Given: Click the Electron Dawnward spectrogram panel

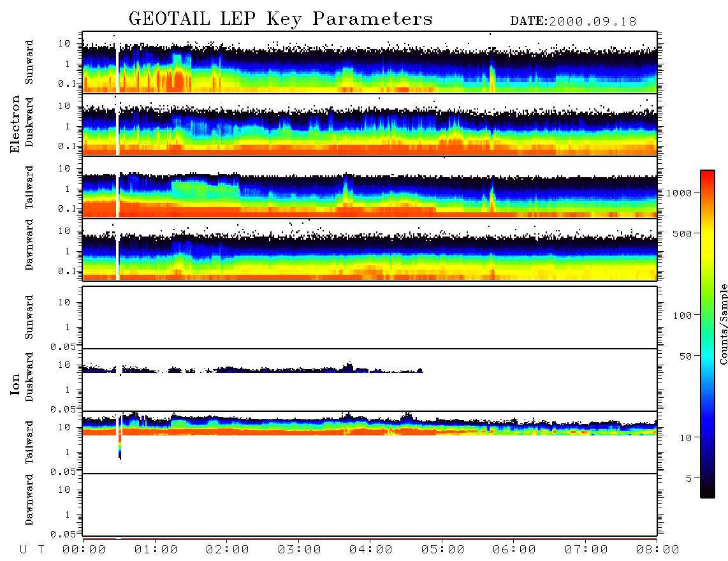Looking at the screenshot, I should coord(370,250).
